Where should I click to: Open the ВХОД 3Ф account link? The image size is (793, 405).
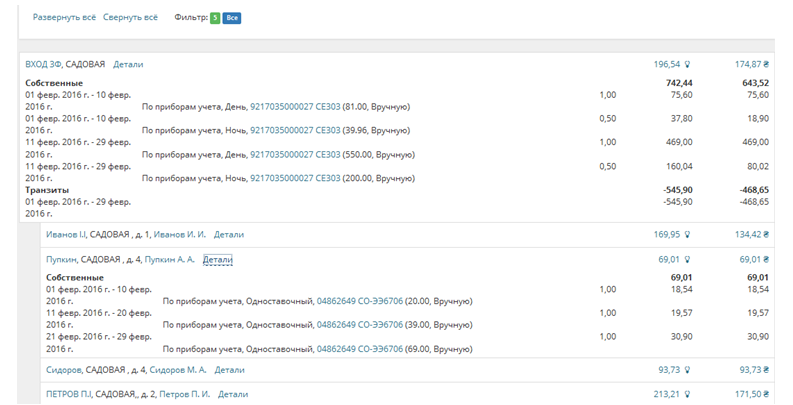tap(50, 64)
